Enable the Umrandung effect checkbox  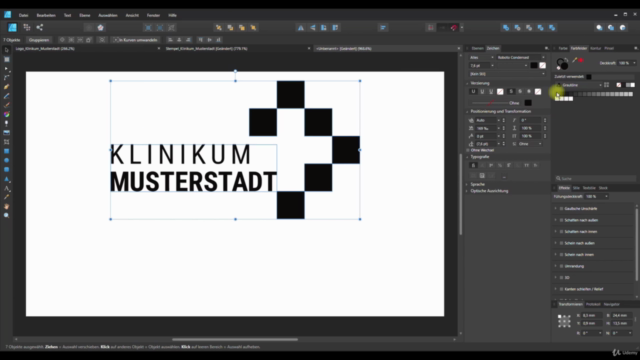point(562,266)
